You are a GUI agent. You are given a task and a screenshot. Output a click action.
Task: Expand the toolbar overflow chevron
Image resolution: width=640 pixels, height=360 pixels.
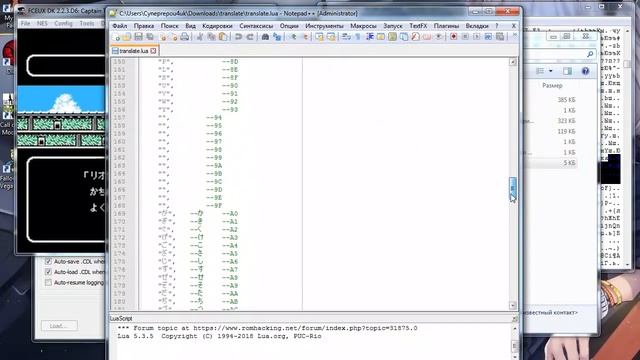pyautogui.click(x=514, y=36)
